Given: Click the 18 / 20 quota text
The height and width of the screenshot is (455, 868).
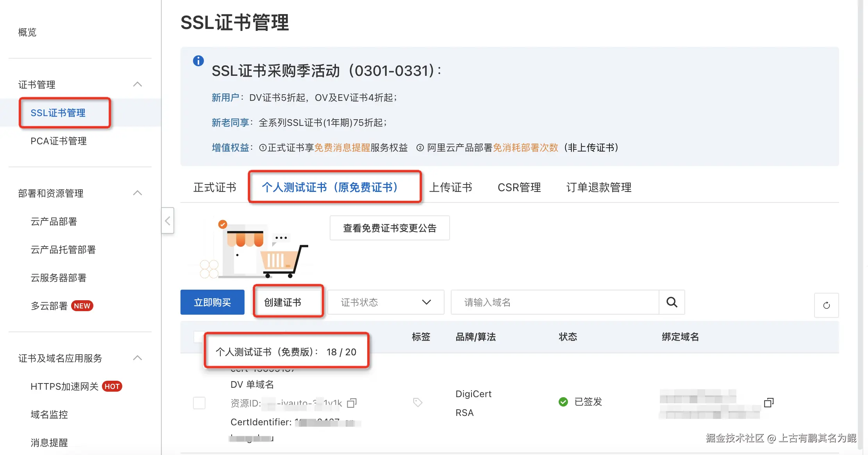Looking at the screenshot, I should (x=341, y=352).
